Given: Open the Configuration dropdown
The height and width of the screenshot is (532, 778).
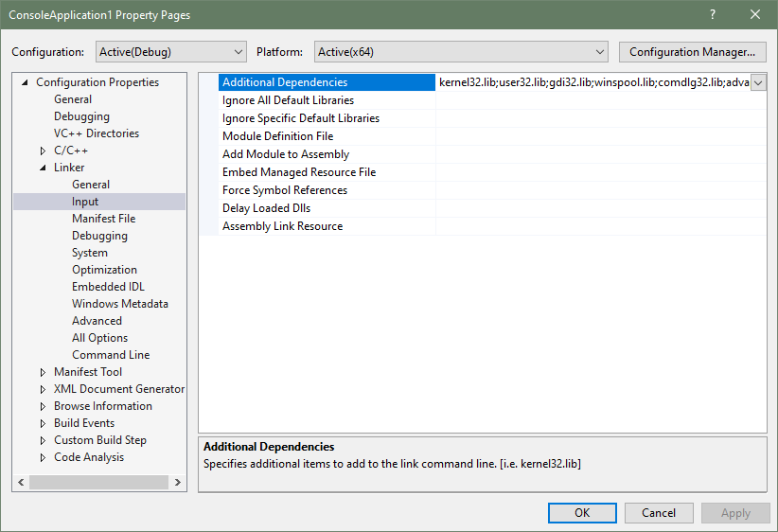Looking at the screenshot, I should click(x=170, y=52).
